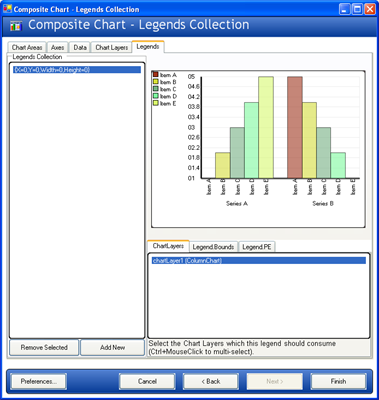Screen dimensions: 379x400
Task: Open the Chart Areas tab
Action: [27, 47]
